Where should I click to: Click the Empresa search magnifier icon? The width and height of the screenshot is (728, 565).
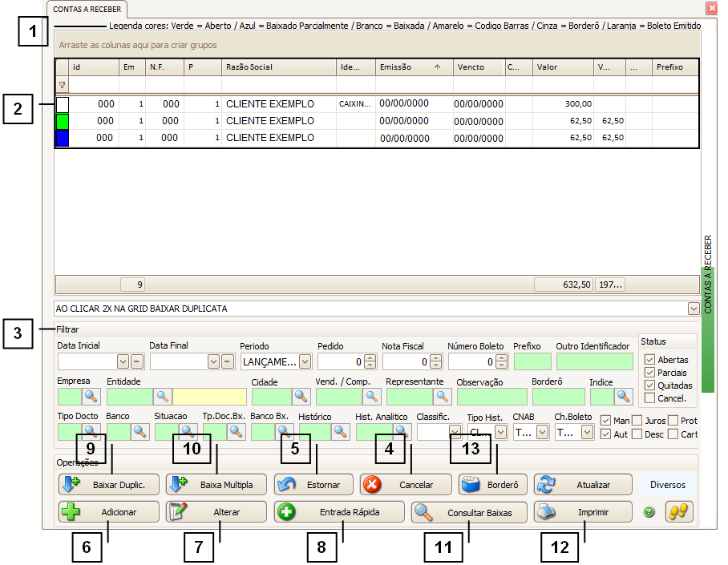click(91, 396)
